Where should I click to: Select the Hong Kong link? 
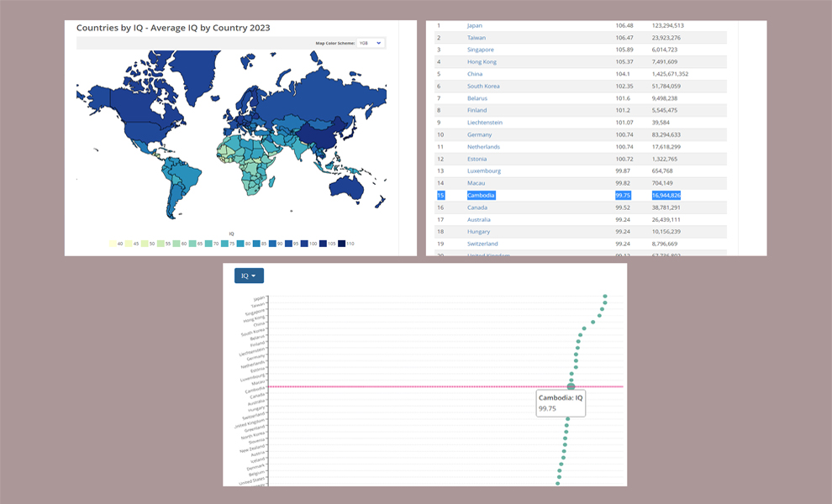[x=482, y=61]
